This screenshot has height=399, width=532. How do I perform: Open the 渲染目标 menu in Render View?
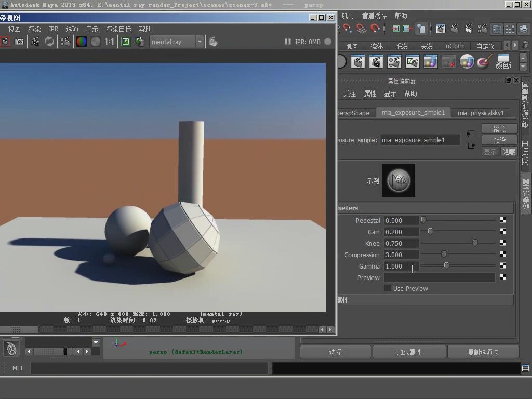(118, 29)
